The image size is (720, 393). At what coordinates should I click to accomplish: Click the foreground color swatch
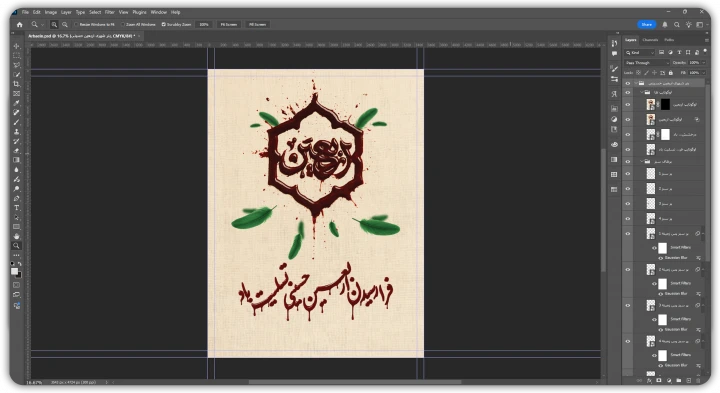click(15, 271)
